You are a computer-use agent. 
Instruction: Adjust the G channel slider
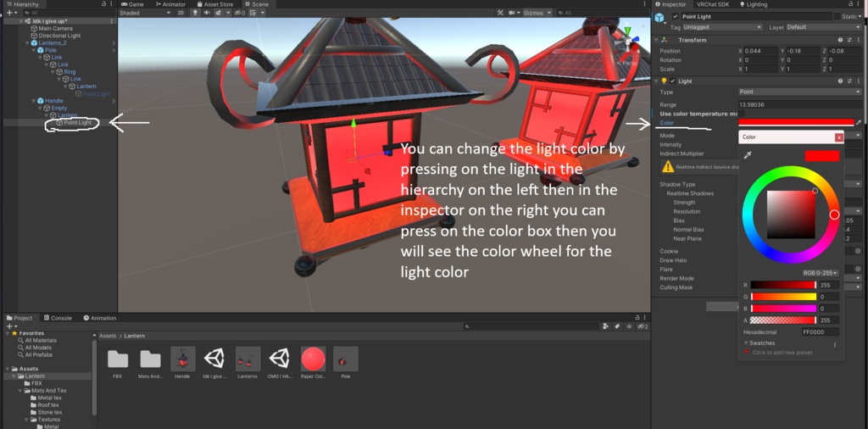pyautogui.click(x=783, y=297)
